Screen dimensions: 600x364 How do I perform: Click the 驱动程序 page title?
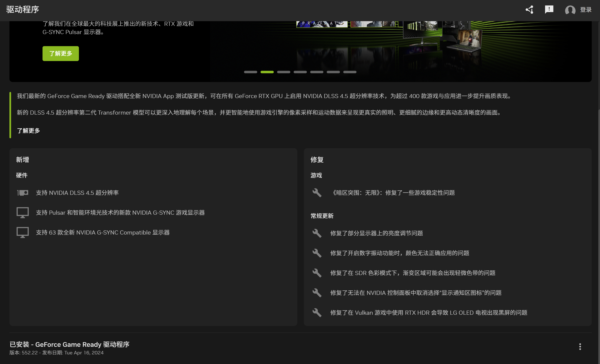coord(23,9)
